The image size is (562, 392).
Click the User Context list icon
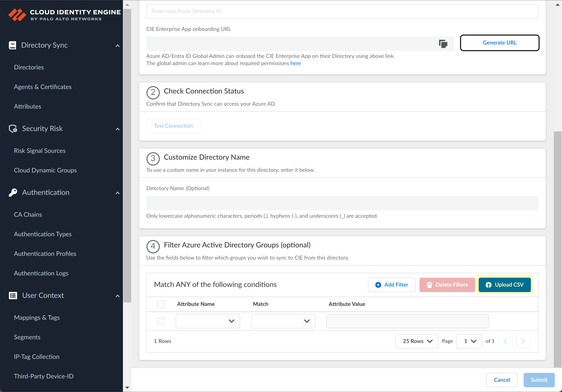click(13, 295)
